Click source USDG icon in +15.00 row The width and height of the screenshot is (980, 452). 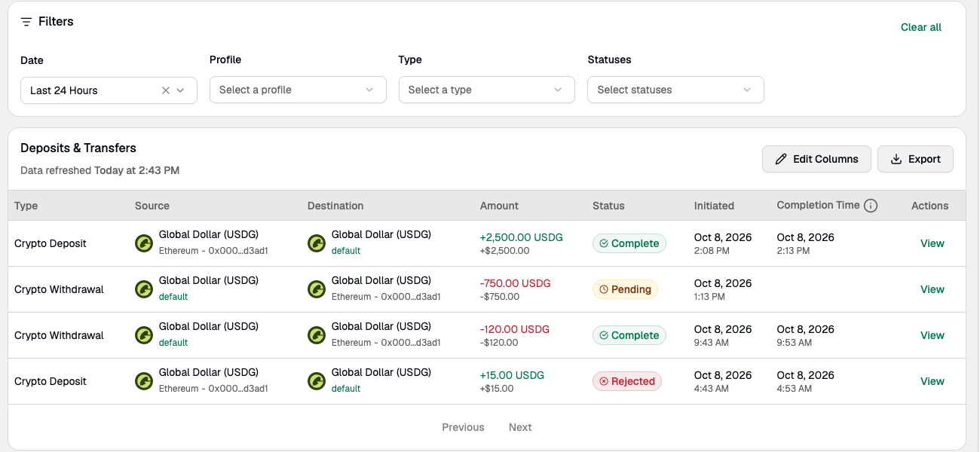tap(144, 381)
